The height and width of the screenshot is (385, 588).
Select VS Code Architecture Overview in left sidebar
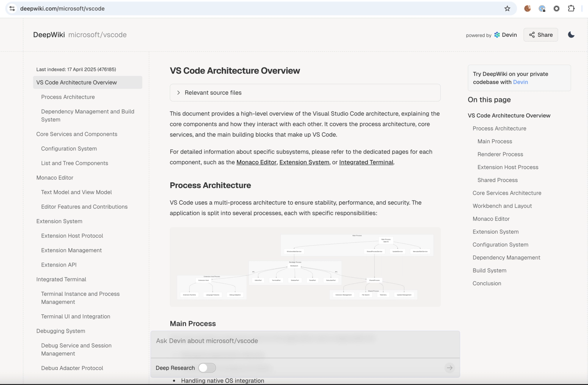pyautogui.click(x=87, y=82)
